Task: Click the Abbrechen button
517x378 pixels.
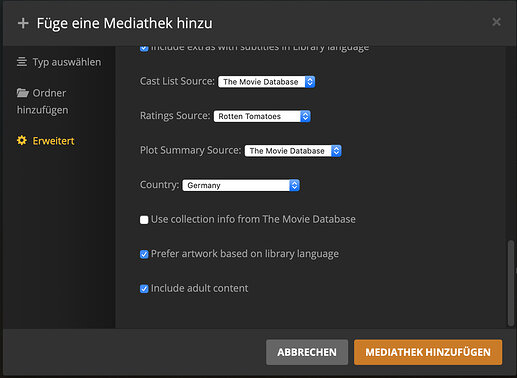Action: tap(307, 352)
